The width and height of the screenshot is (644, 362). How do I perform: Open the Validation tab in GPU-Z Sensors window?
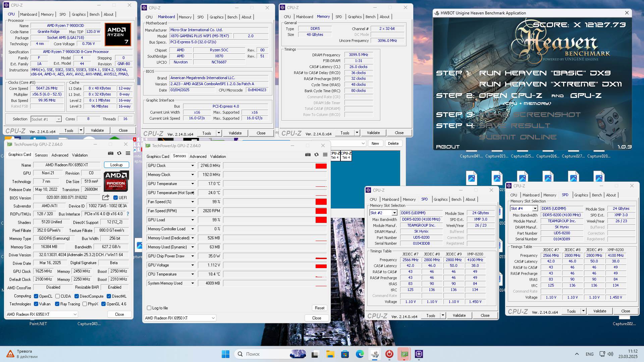point(218,157)
